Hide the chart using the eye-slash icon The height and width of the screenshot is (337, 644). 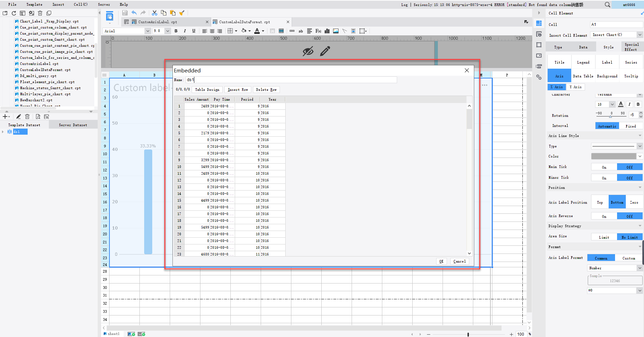pyautogui.click(x=308, y=51)
